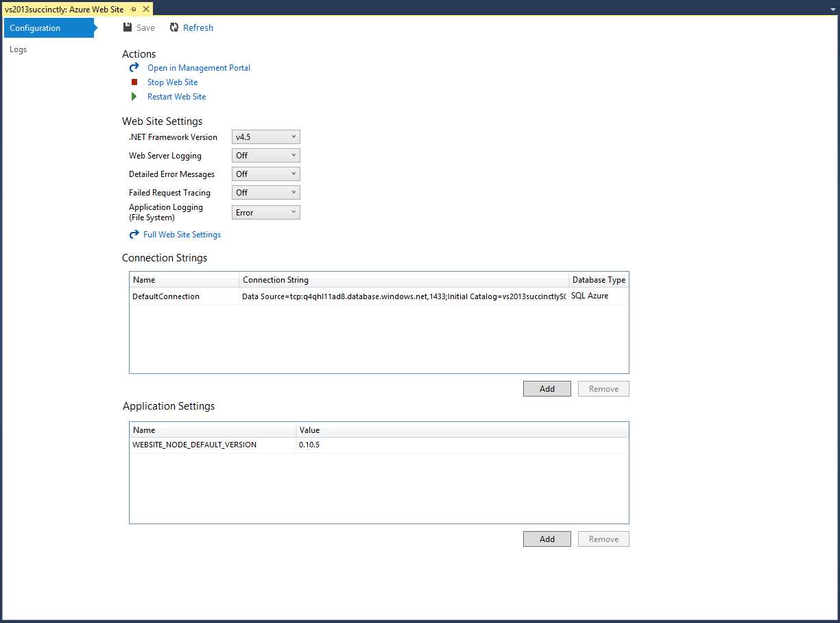Click the Open in Management Portal arrow icon
This screenshot has height=623, width=840.
tap(134, 67)
